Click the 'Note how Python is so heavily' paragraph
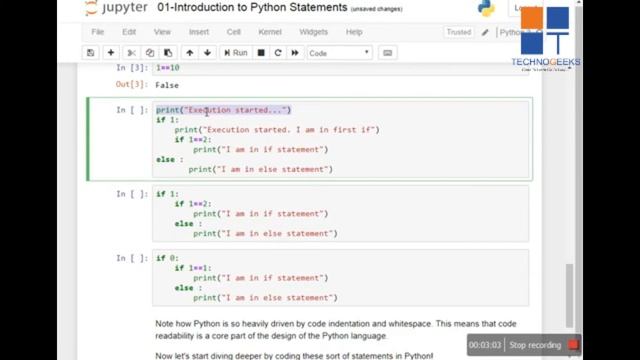The image size is (640, 360). (x=336, y=330)
